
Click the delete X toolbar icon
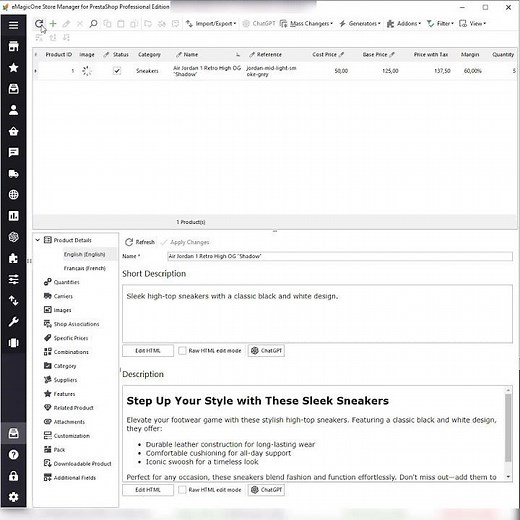pyautogui.click(x=80, y=23)
